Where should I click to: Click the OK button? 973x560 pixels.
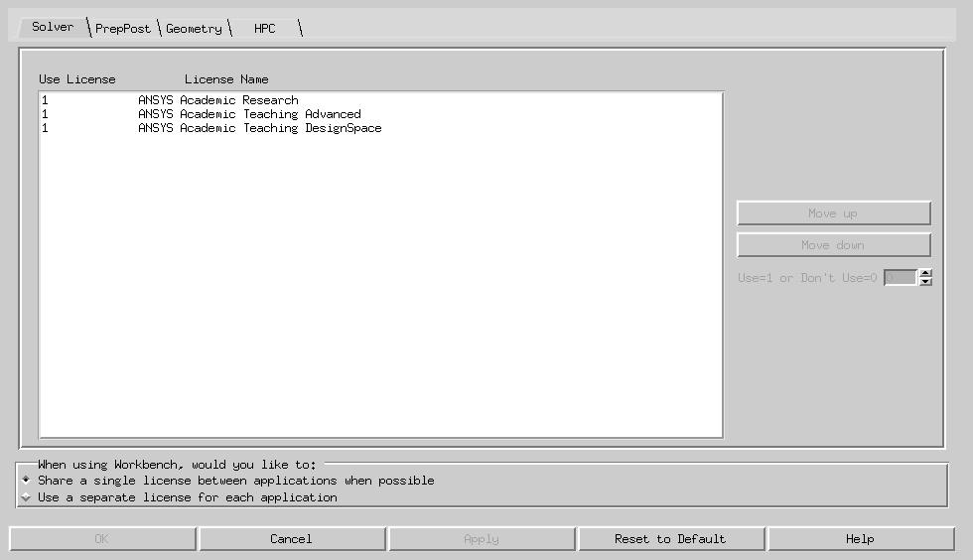coord(102,539)
